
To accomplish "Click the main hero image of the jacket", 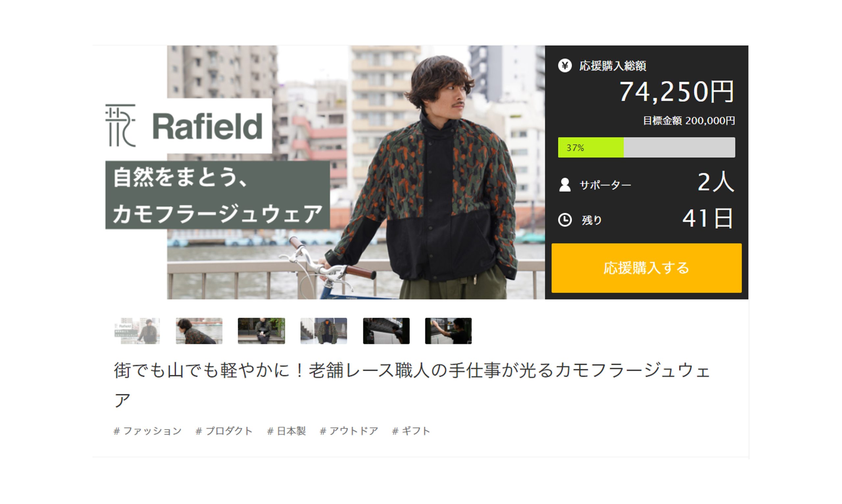I will tap(356, 173).
